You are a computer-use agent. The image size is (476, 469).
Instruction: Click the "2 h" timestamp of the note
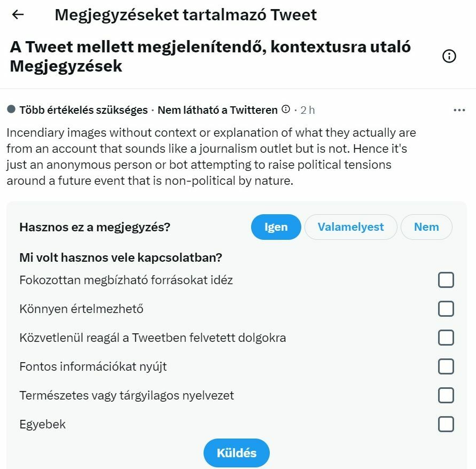(x=308, y=110)
